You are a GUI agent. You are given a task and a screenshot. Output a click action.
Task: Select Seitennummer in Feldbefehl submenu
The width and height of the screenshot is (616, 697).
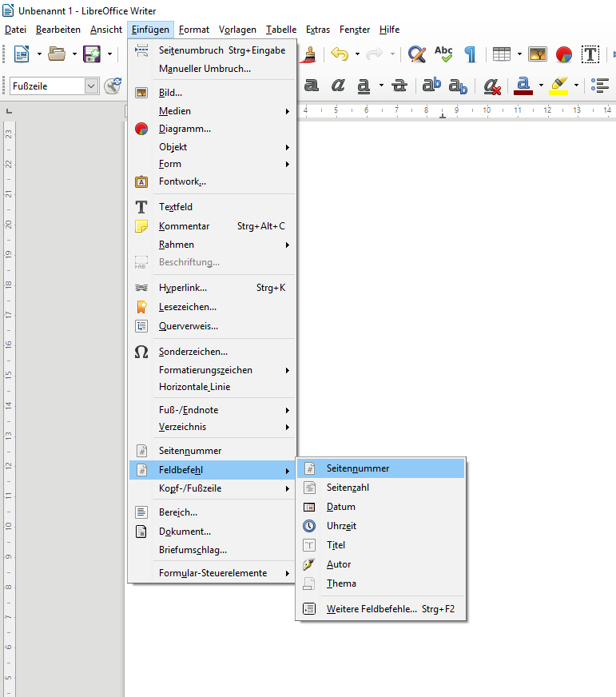[x=381, y=468]
